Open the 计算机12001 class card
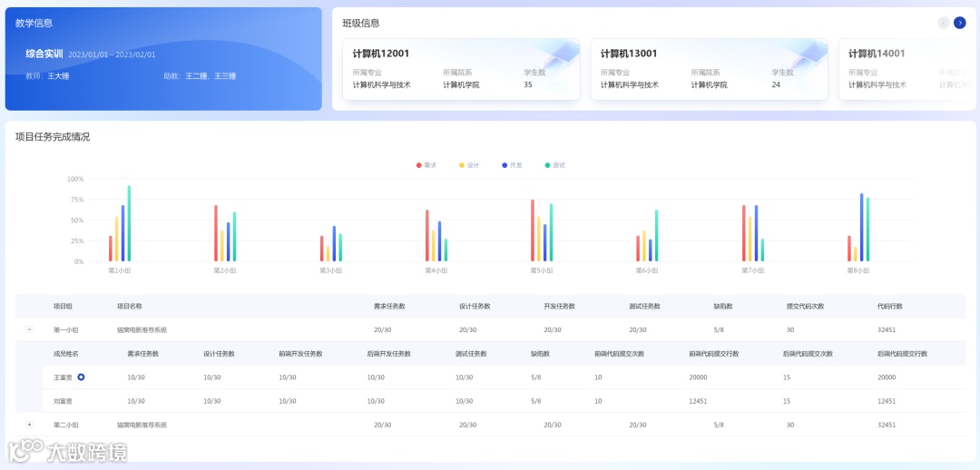980x470 pixels. coord(461,69)
